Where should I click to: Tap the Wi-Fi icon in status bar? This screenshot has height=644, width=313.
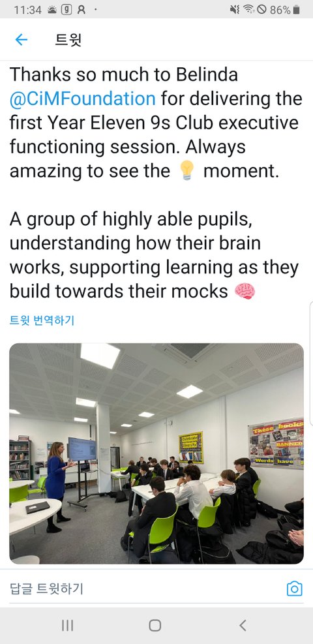coord(248,10)
